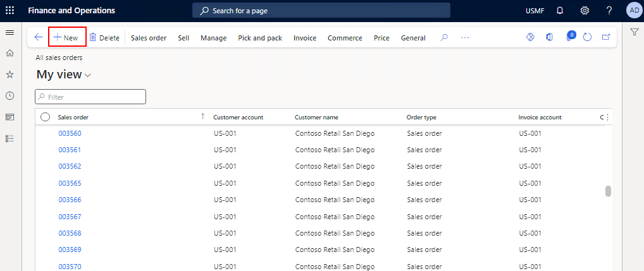Screen dimensions: 644x271
Task: Select Invoice account cell of row 003569
Action: click(x=530, y=250)
